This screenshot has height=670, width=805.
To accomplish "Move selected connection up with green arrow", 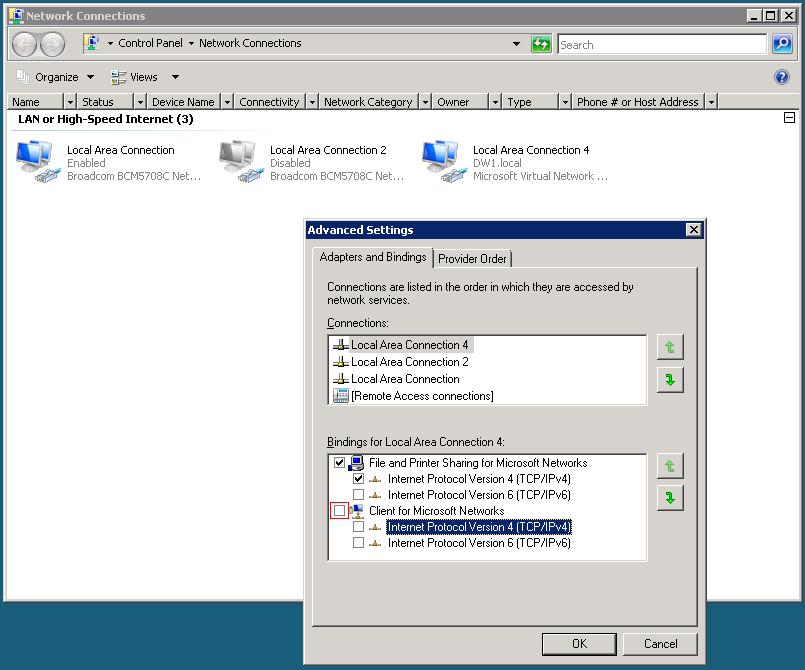I will [670, 348].
